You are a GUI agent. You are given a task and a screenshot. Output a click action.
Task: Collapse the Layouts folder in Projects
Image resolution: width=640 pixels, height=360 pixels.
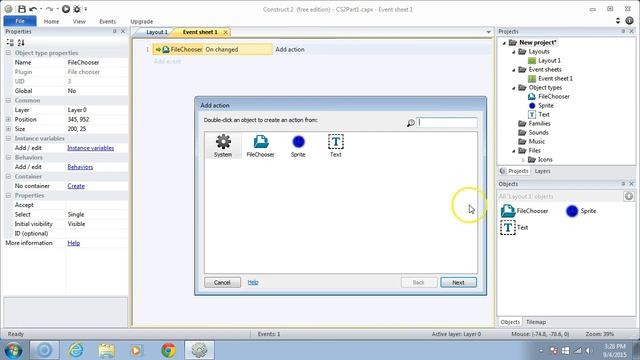[514, 52]
